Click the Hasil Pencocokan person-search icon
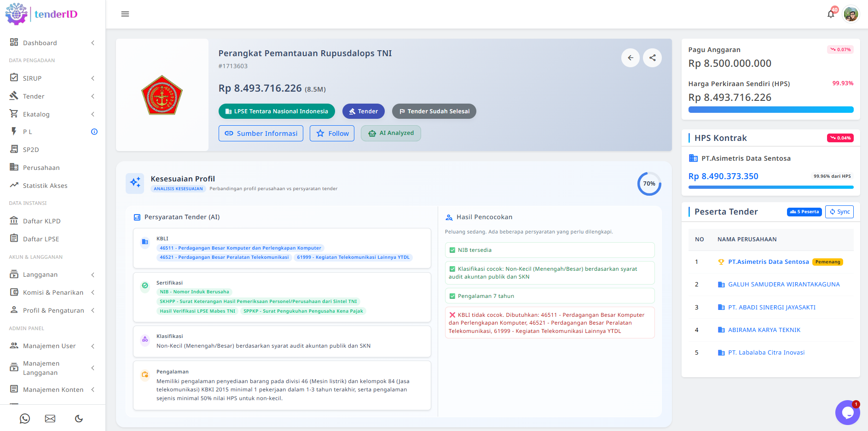The width and height of the screenshot is (868, 431). (449, 217)
